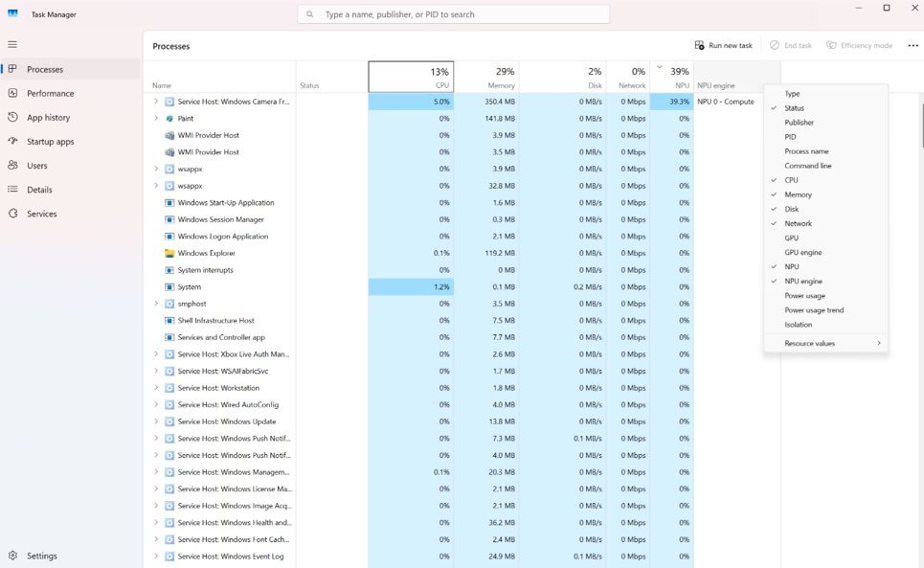Click the App history sidebar icon

tap(12, 117)
